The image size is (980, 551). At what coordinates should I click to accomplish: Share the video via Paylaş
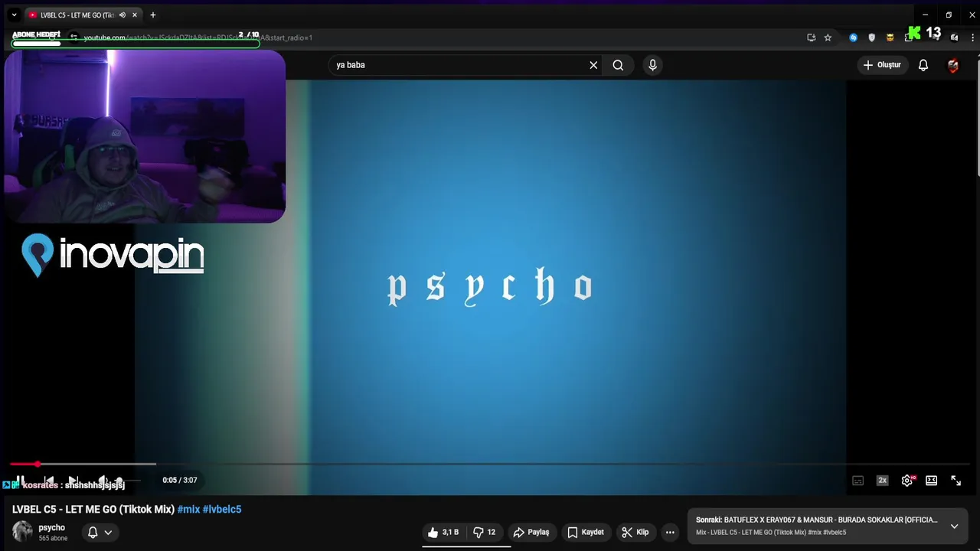tap(531, 533)
